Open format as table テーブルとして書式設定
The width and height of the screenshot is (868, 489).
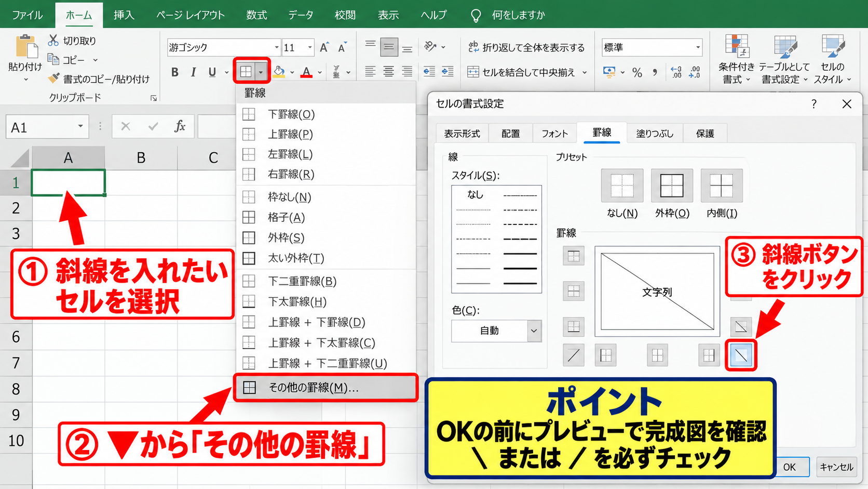click(x=784, y=59)
